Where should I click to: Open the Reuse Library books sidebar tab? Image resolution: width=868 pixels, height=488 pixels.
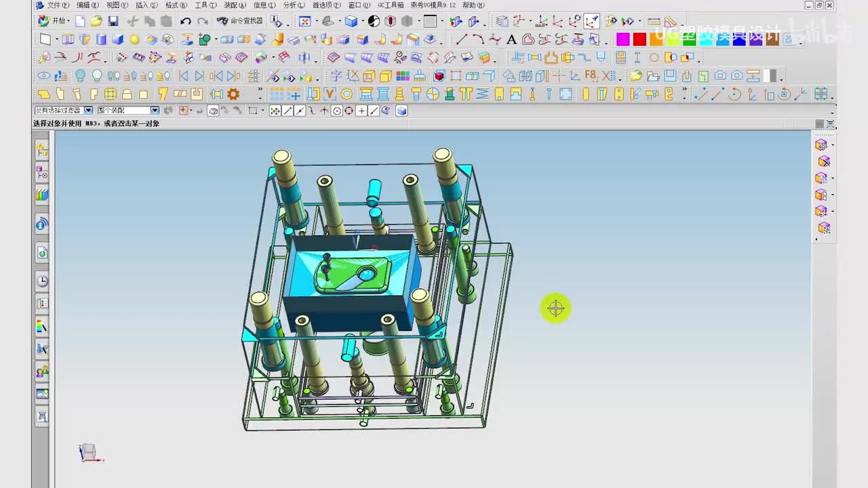[42, 195]
